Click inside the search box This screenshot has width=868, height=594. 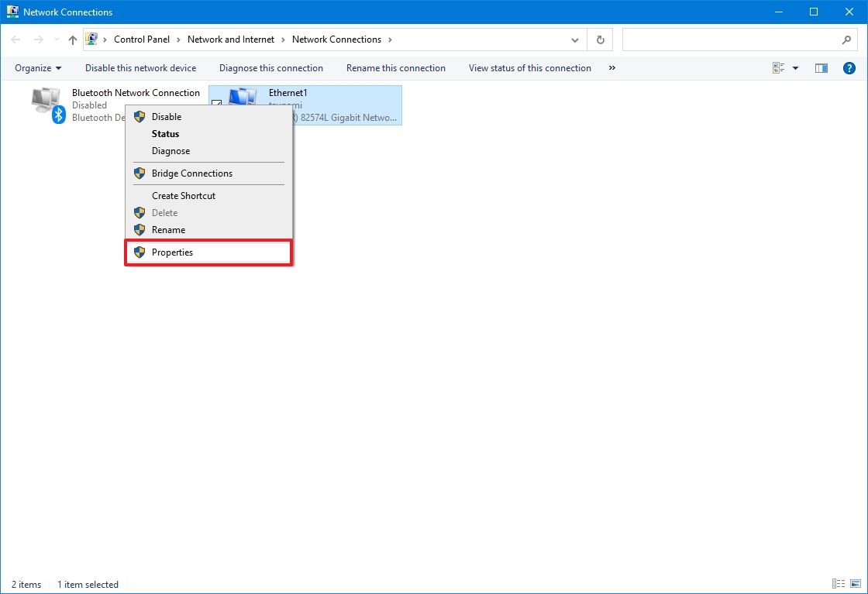coord(736,39)
